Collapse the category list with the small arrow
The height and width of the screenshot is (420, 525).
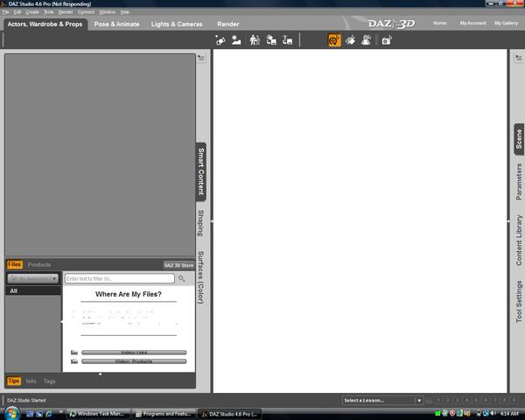[62, 321]
